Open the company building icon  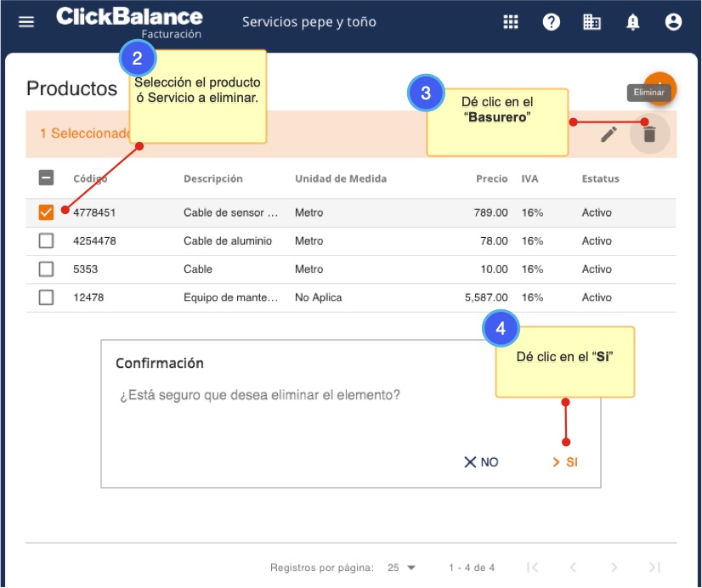point(592,22)
